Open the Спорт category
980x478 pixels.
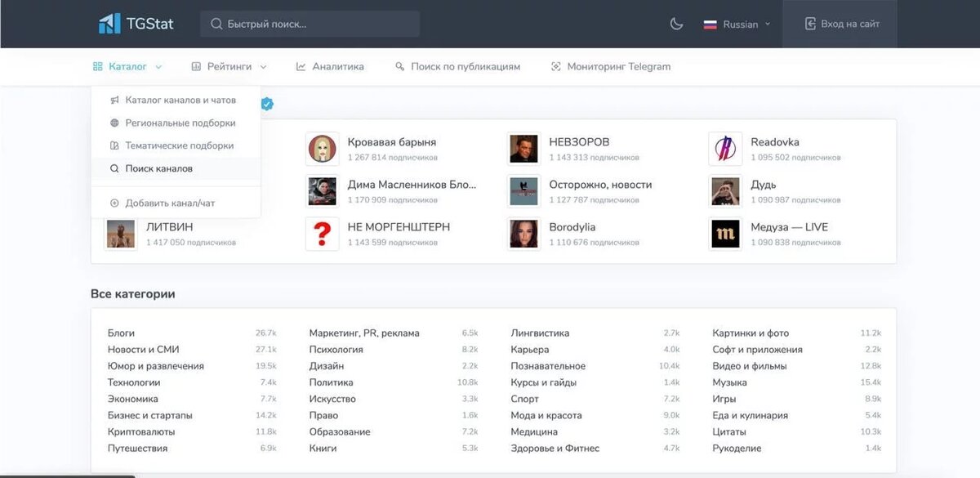point(524,399)
